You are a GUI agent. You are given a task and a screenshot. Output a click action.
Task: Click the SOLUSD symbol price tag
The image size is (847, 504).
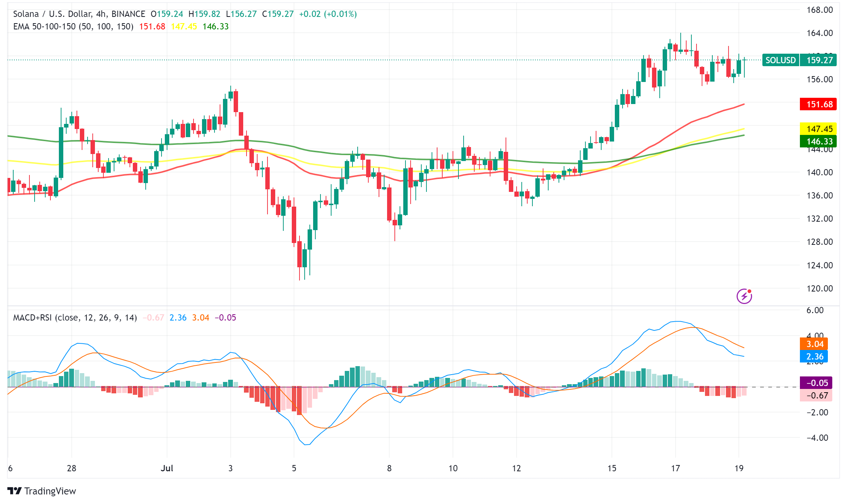click(780, 60)
